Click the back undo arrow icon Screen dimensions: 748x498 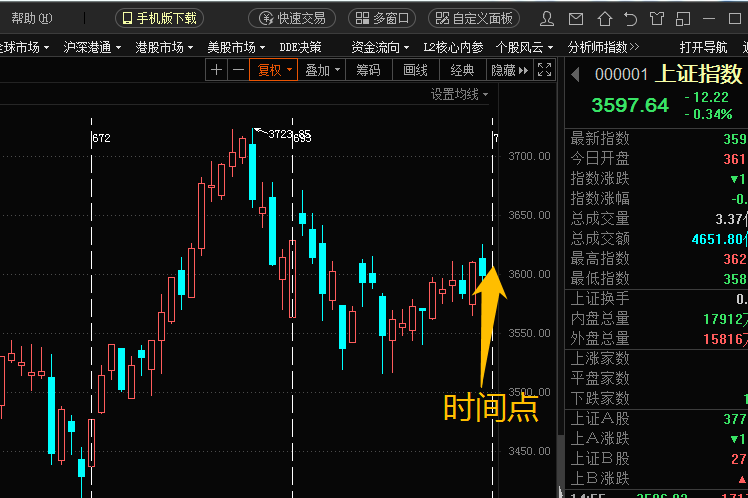(631, 19)
